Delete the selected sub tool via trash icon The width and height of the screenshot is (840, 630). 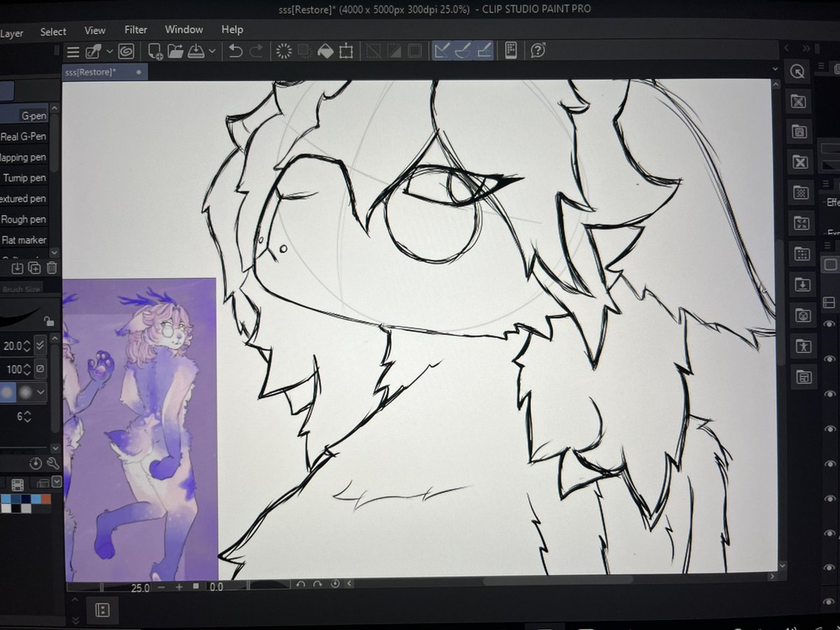pos(51,267)
